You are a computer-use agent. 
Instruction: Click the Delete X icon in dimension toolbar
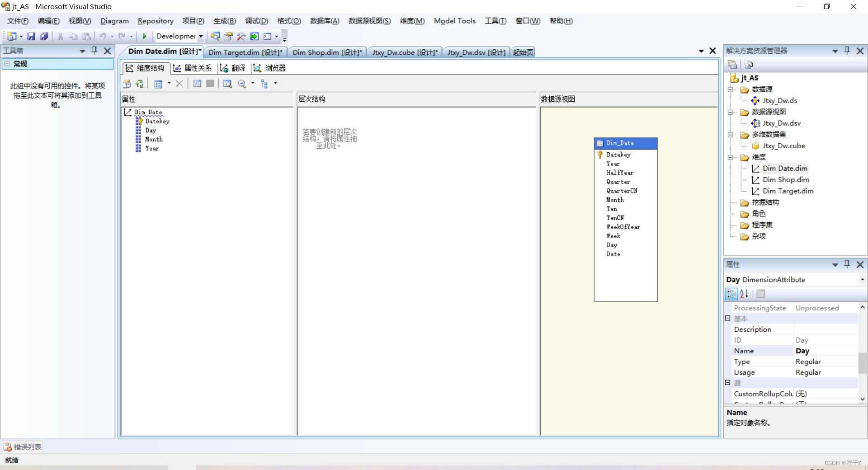[179, 84]
